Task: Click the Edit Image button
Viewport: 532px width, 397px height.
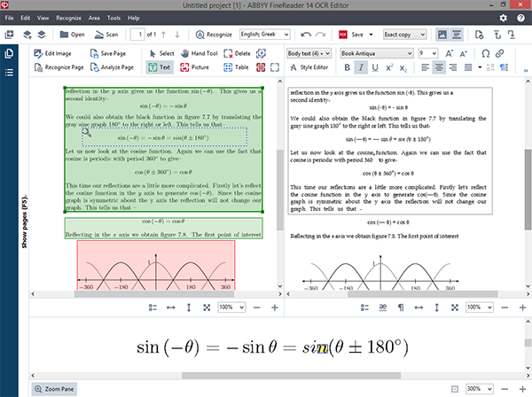Action: pos(54,53)
